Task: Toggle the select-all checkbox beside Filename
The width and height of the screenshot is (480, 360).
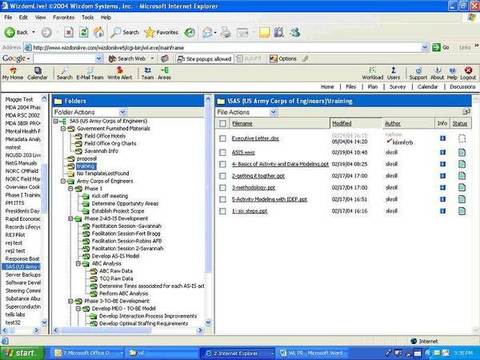Action: [223, 124]
